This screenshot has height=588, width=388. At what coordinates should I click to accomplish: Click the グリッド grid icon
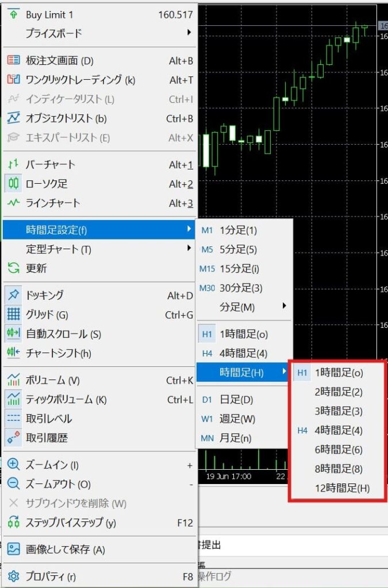[14, 314]
